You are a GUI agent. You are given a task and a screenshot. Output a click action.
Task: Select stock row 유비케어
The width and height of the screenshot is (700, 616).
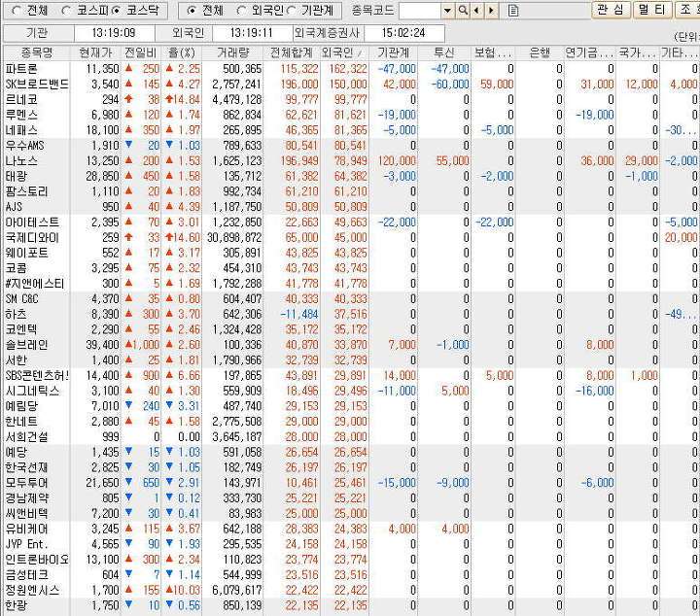click(350, 529)
